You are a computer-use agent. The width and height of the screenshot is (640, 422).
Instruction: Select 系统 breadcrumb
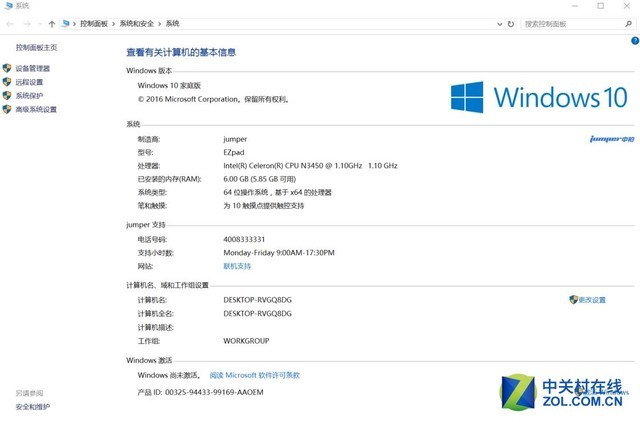click(173, 24)
